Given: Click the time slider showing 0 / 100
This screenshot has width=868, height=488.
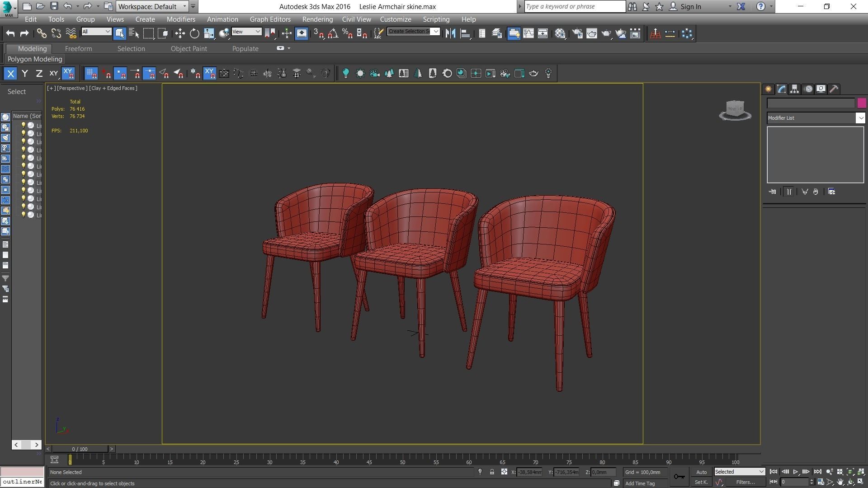Looking at the screenshot, I should tap(80, 449).
